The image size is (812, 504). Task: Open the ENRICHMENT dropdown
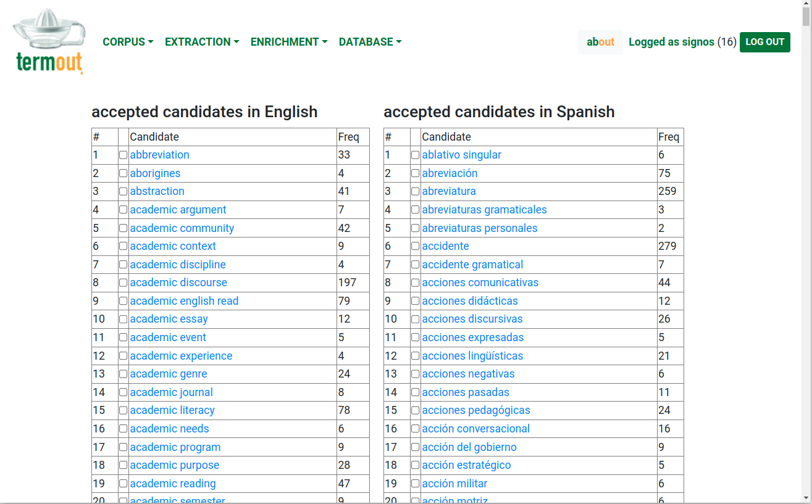click(288, 42)
